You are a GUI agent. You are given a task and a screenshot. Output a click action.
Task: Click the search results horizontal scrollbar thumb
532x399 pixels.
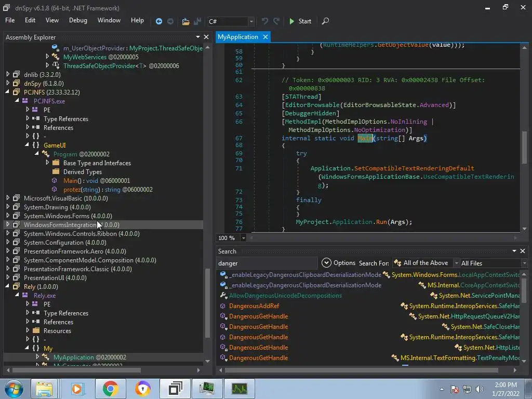[361, 370]
